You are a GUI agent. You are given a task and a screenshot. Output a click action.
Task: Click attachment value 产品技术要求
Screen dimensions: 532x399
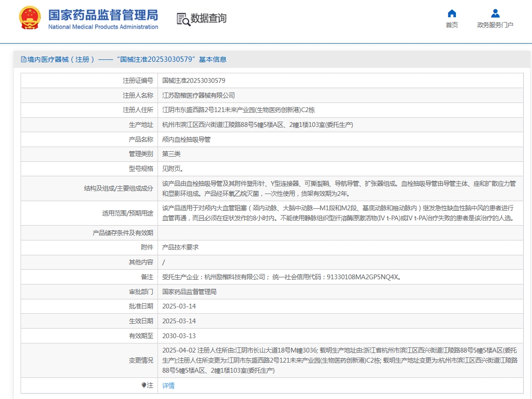(x=181, y=247)
